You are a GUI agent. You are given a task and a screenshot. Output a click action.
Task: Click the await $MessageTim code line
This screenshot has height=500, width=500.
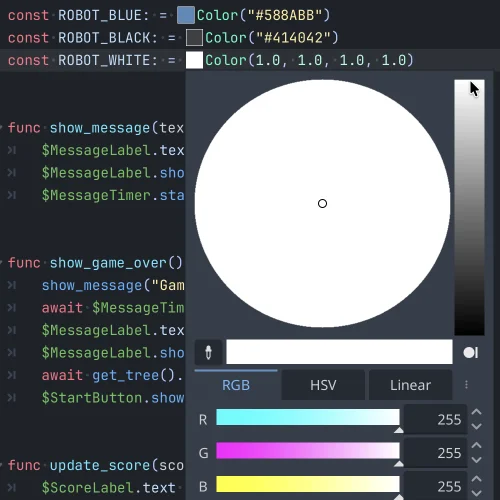pyautogui.click(x=113, y=308)
